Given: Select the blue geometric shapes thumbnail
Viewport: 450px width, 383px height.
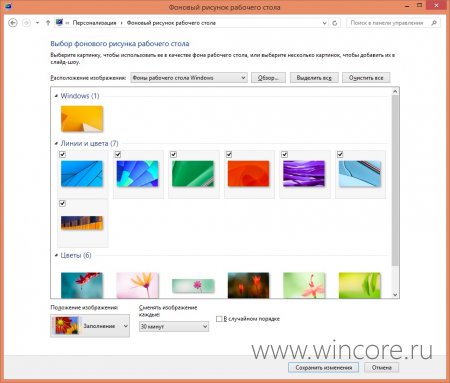Looking at the screenshot, I should (138, 174).
